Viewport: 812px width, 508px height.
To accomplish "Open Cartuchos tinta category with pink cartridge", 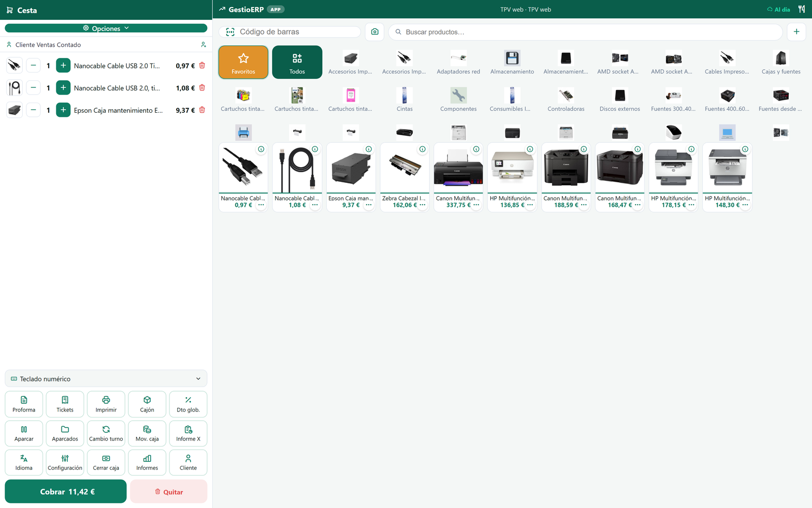I will (x=351, y=99).
